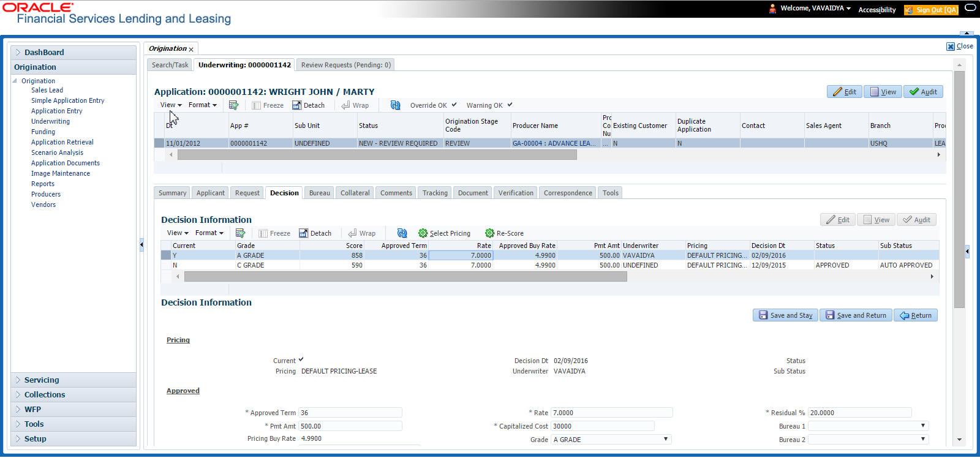Click Freeze in the application grid toolbar
The height and width of the screenshot is (458, 980).
click(x=268, y=105)
